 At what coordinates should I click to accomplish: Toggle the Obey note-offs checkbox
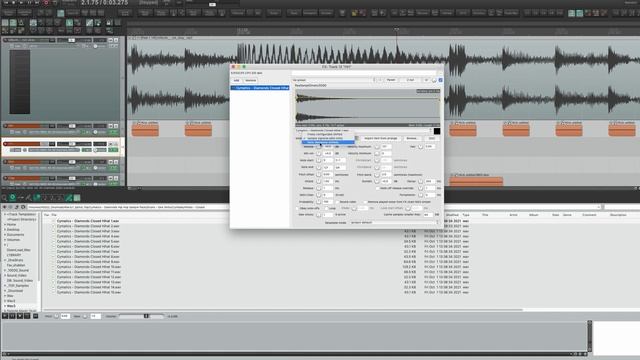[x=297, y=208]
